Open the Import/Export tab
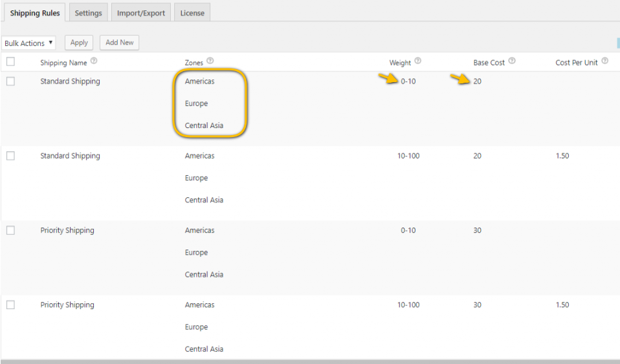Image resolution: width=620 pixels, height=364 pixels. point(141,13)
